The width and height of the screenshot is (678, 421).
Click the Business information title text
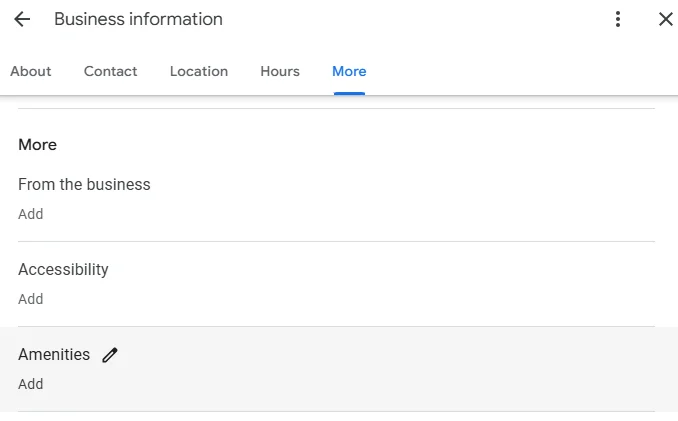138,19
